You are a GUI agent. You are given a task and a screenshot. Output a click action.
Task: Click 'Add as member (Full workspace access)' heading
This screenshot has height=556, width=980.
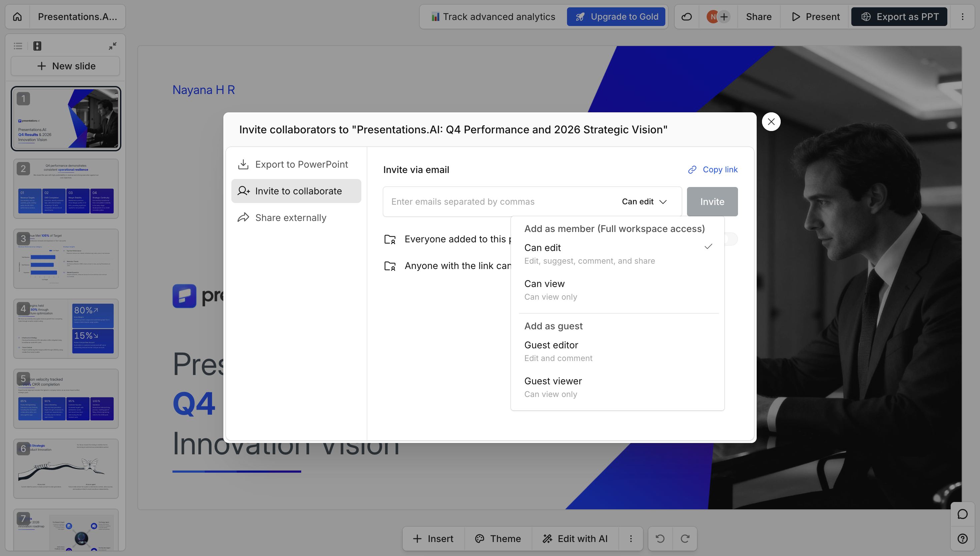614,229
